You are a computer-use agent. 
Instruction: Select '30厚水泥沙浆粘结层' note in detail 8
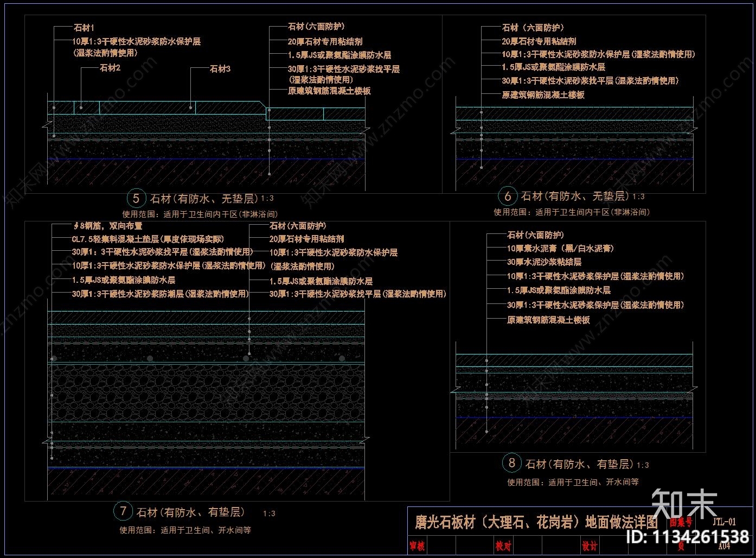[544, 262]
